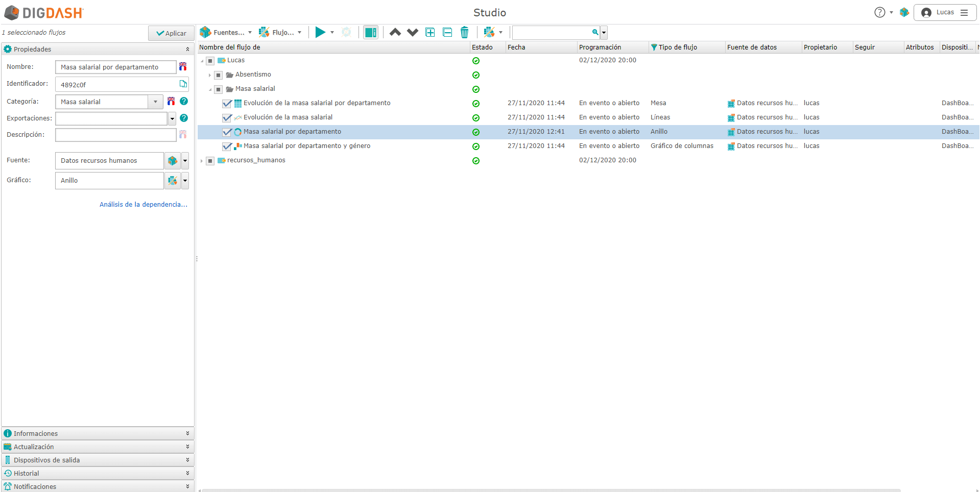
Task: Click the chart wizard icon after trash
Action: [x=489, y=33]
